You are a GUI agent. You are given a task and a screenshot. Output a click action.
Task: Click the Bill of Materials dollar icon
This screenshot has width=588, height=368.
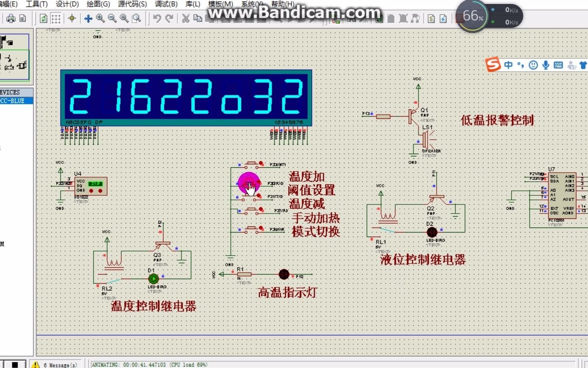(x=431, y=18)
